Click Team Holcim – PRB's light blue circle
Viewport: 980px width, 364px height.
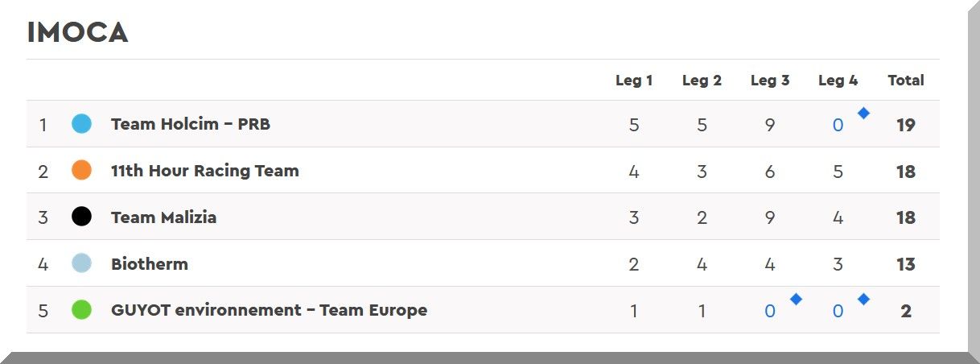(81, 124)
